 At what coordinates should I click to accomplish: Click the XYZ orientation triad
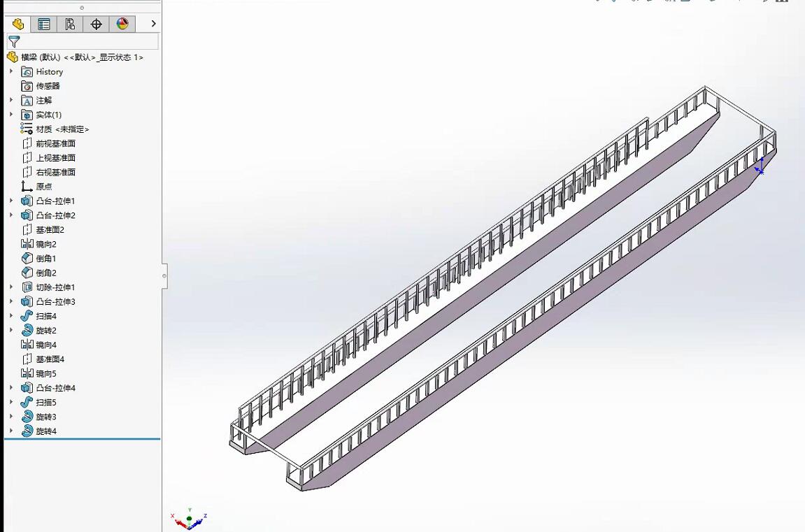point(189,519)
